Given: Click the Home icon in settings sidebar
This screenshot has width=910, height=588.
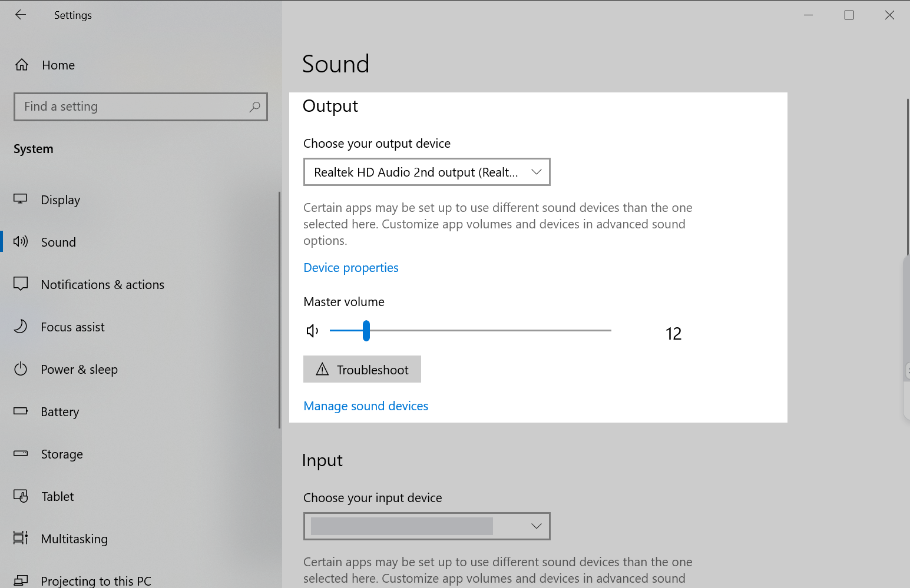Looking at the screenshot, I should click(x=21, y=65).
